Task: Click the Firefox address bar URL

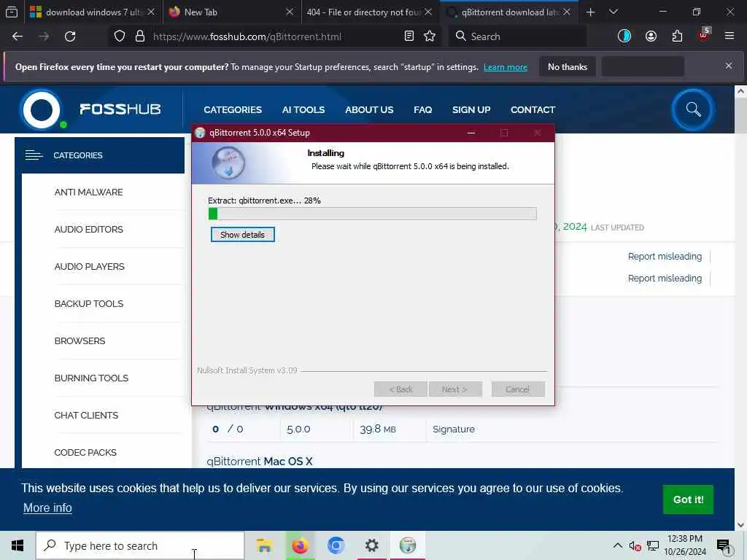Action: pos(247,36)
